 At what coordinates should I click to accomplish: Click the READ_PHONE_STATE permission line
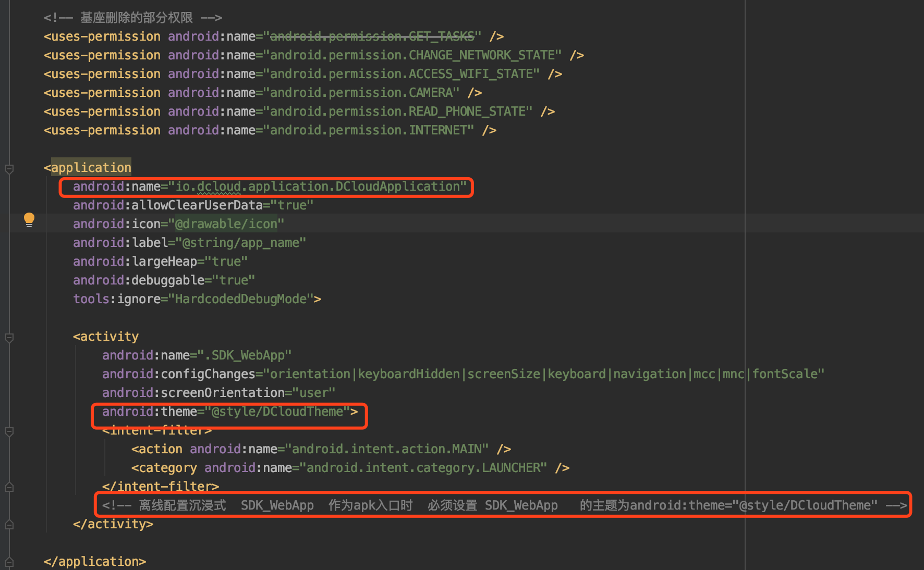299,111
